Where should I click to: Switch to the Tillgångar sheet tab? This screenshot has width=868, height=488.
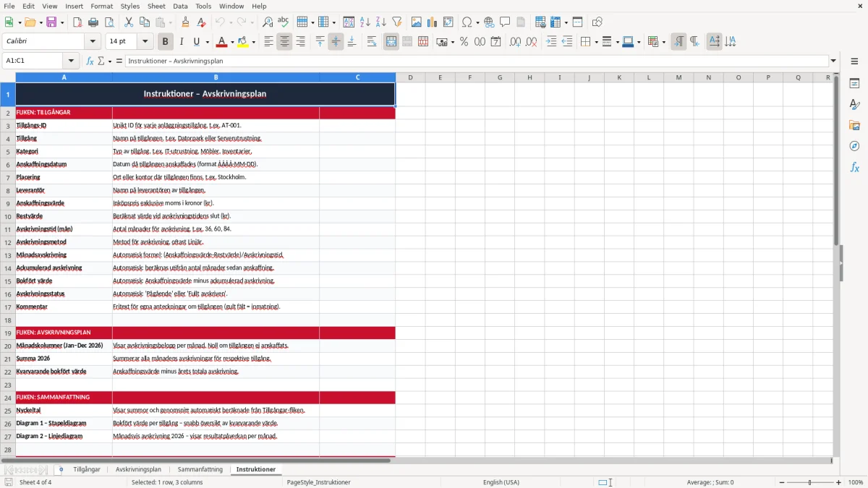[87, 469]
